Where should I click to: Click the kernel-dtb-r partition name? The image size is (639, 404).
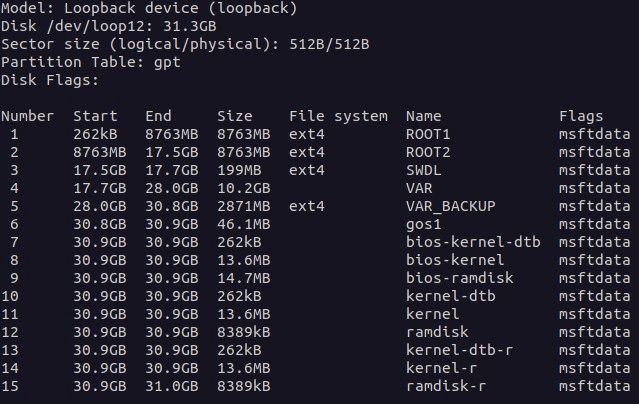point(460,350)
